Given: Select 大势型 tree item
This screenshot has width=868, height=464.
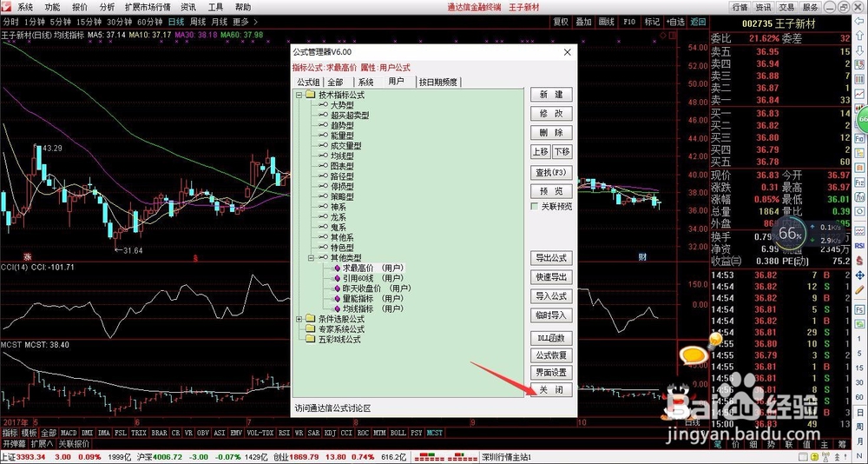Looking at the screenshot, I should [342, 105].
